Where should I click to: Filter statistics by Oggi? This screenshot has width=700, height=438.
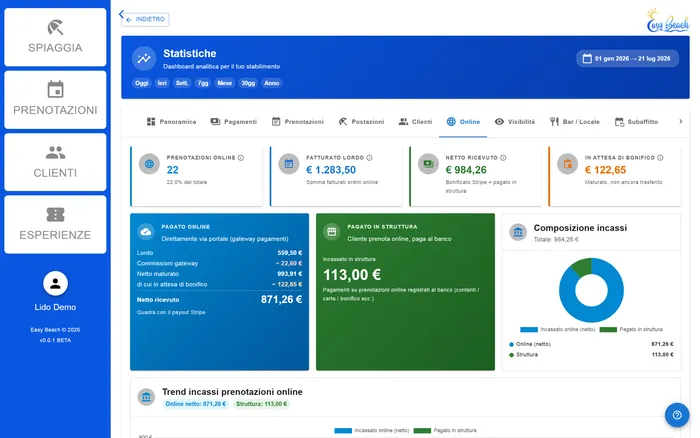coord(142,83)
